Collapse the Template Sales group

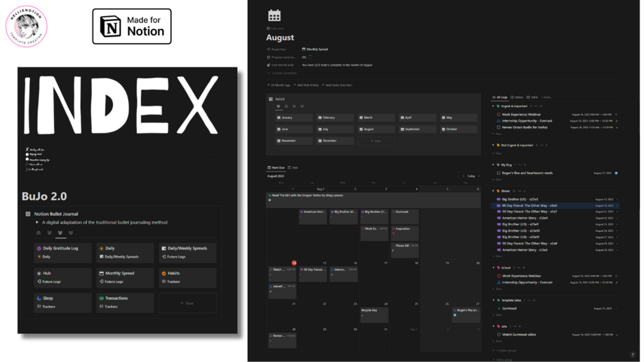493,300
